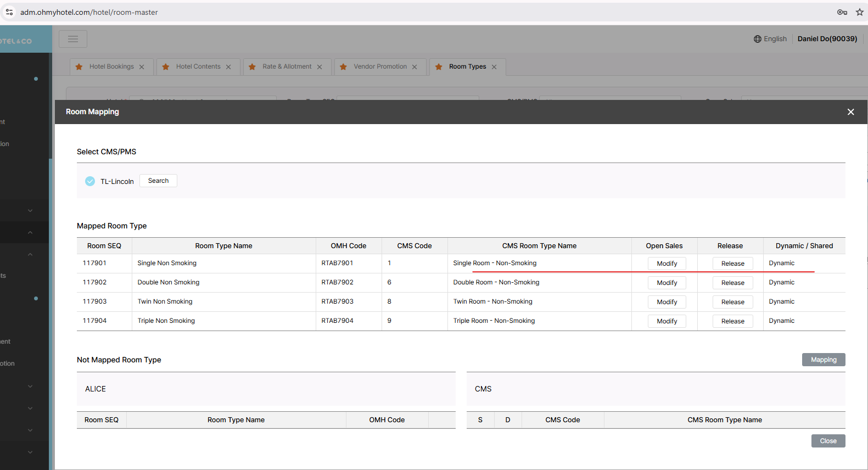Click the hamburger menu icon

[x=73, y=39]
